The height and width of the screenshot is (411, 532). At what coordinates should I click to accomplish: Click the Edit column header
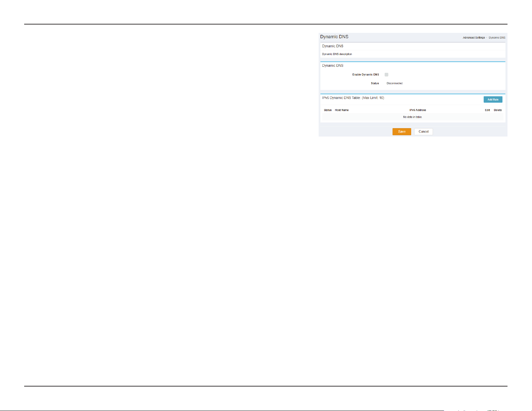pos(487,110)
